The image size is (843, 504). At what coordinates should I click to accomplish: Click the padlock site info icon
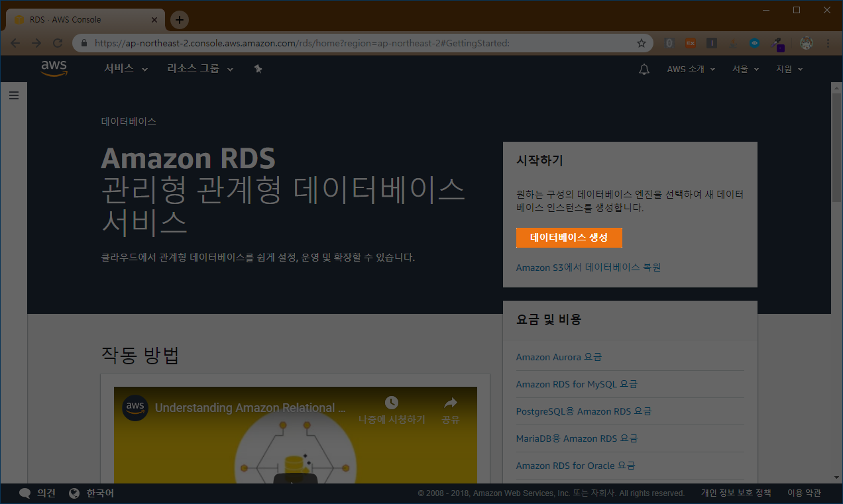pos(84,43)
